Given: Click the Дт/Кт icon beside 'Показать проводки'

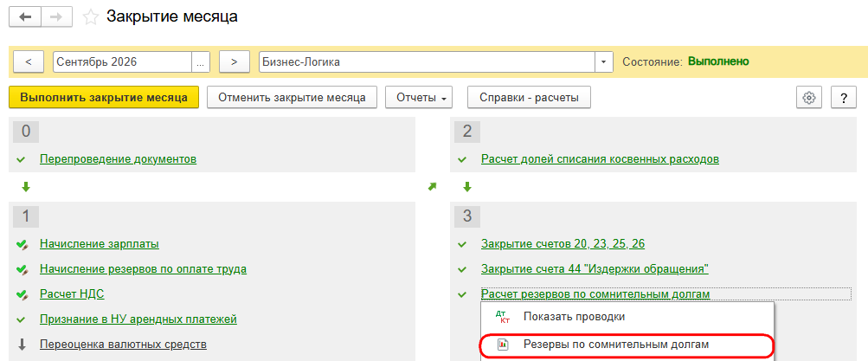Looking at the screenshot, I should [x=503, y=317].
